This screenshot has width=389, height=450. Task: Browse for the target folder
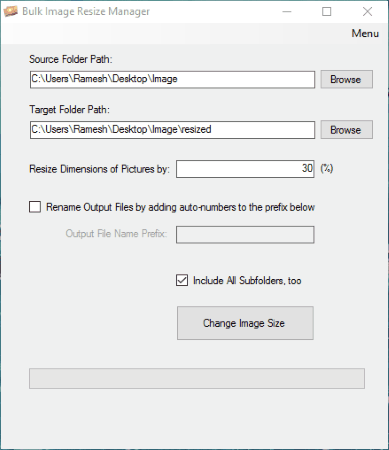(x=347, y=130)
